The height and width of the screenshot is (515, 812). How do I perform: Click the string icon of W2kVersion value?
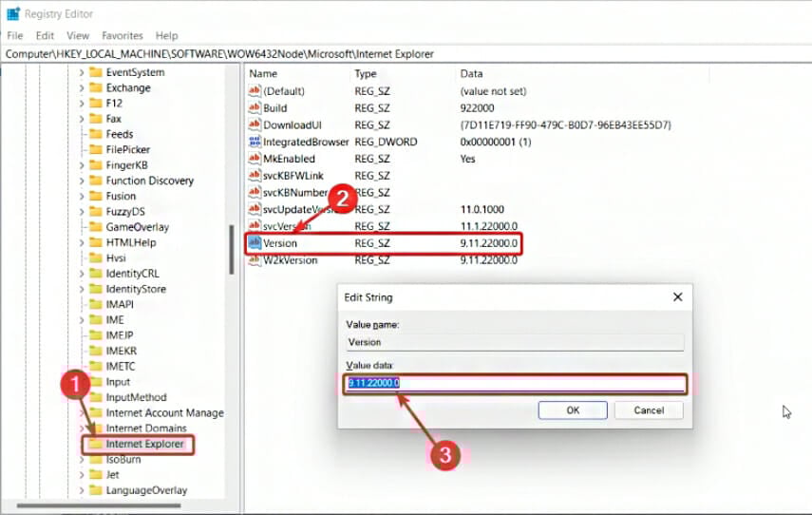(255, 259)
